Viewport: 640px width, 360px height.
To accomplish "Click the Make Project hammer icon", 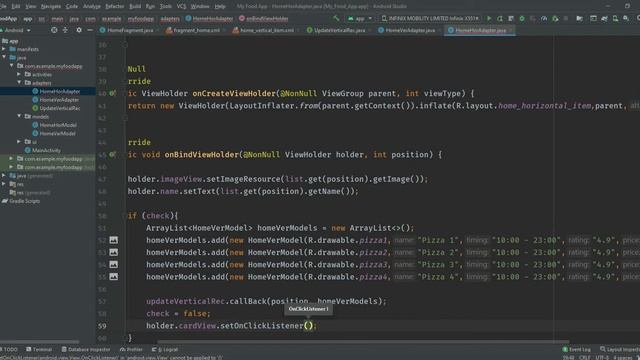I will click(x=336, y=18).
